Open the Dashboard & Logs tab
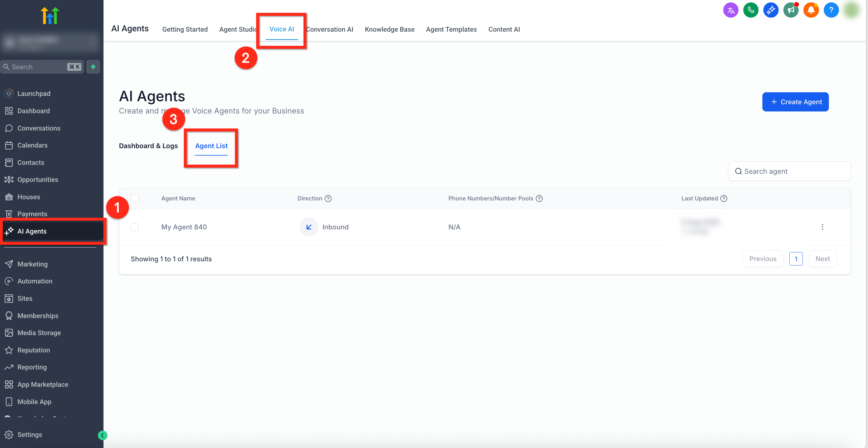868x448 pixels. coord(148,146)
